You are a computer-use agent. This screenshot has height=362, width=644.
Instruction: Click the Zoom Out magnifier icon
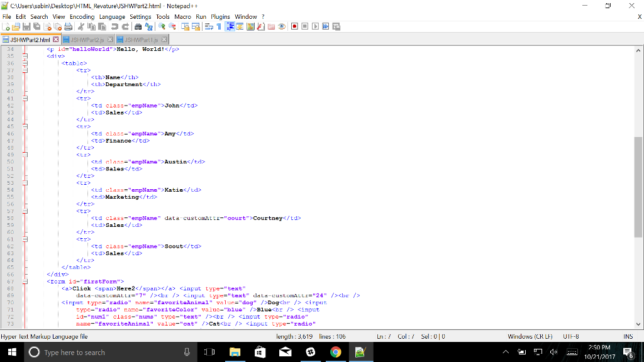172,26
